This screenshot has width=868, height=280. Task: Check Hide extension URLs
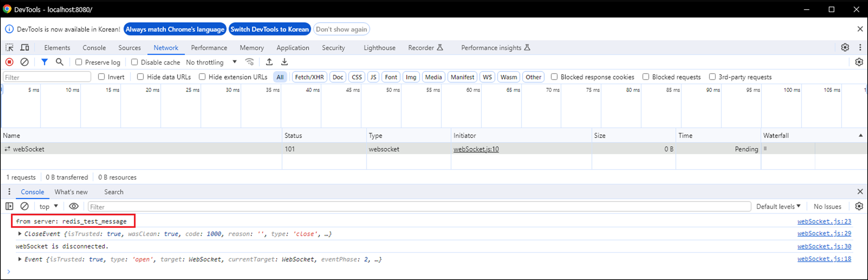(202, 77)
